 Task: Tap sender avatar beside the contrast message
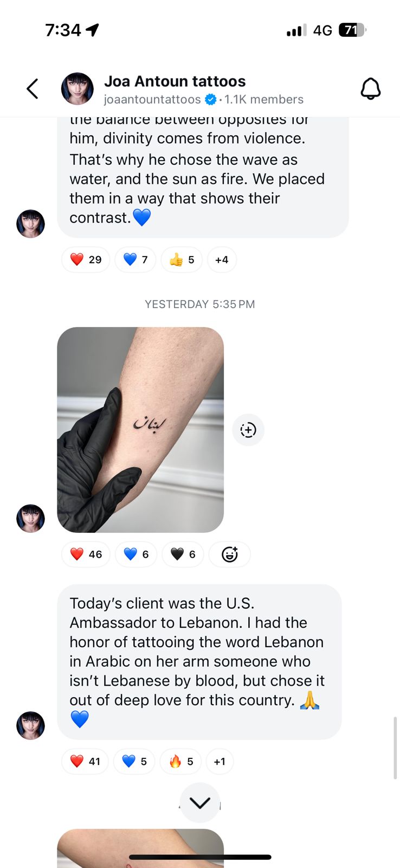(x=31, y=224)
